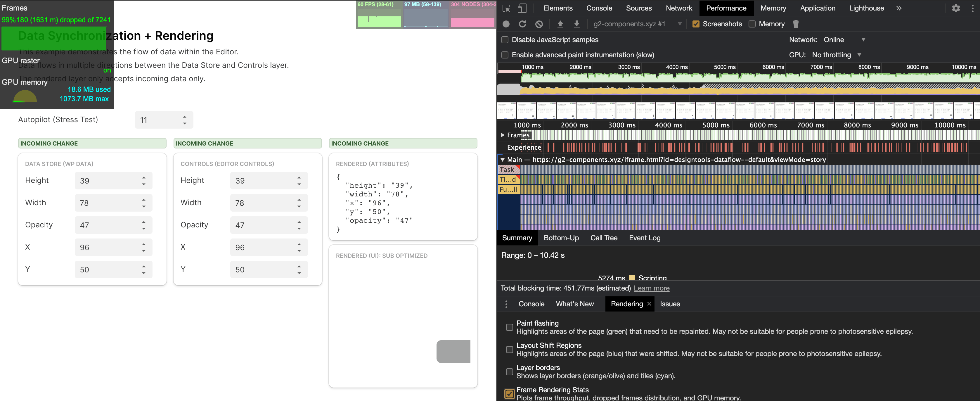Enable Frame Rendering Stats
This screenshot has height=401, width=980.
509,394
